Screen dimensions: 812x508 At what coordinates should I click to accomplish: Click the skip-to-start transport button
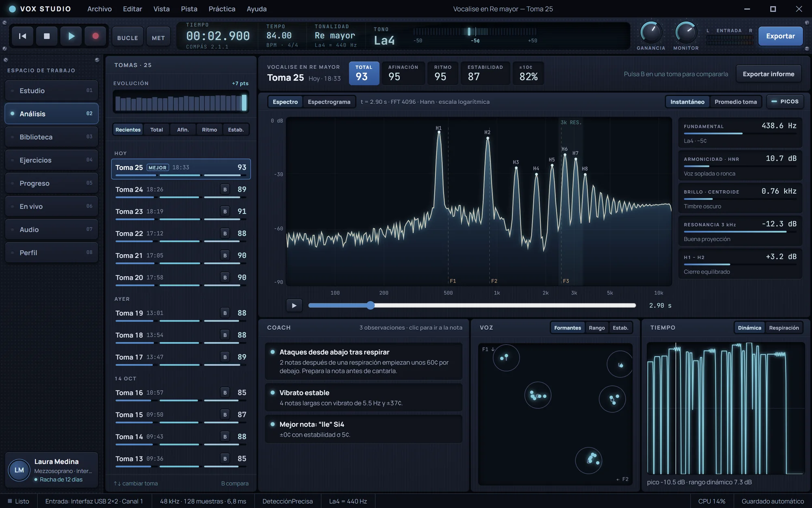pos(22,36)
